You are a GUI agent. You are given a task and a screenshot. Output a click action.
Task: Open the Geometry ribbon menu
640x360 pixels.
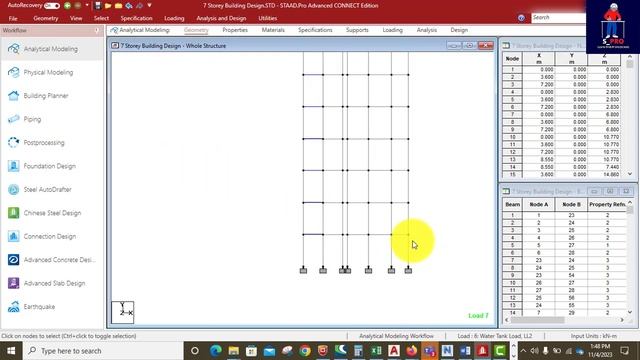click(x=46, y=18)
